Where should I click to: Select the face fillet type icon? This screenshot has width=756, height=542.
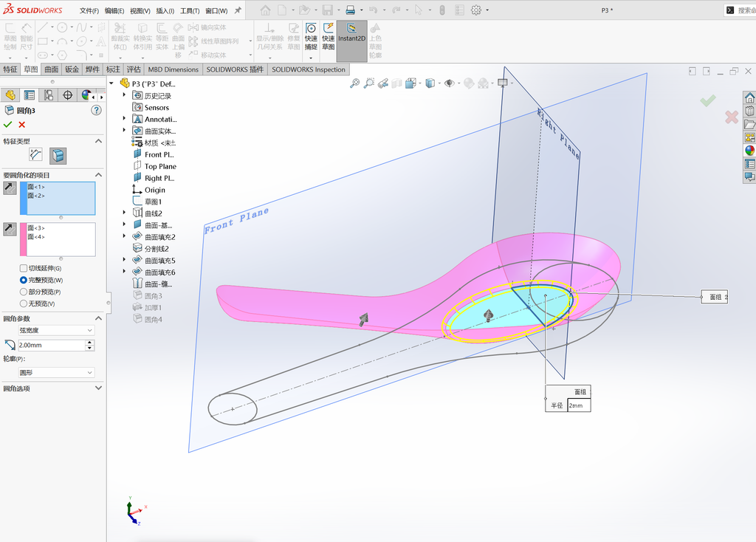tap(58, 156)
